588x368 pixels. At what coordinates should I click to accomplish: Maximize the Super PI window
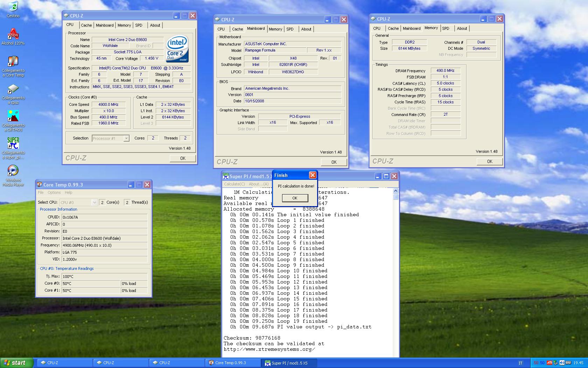(x=386, y=176)
